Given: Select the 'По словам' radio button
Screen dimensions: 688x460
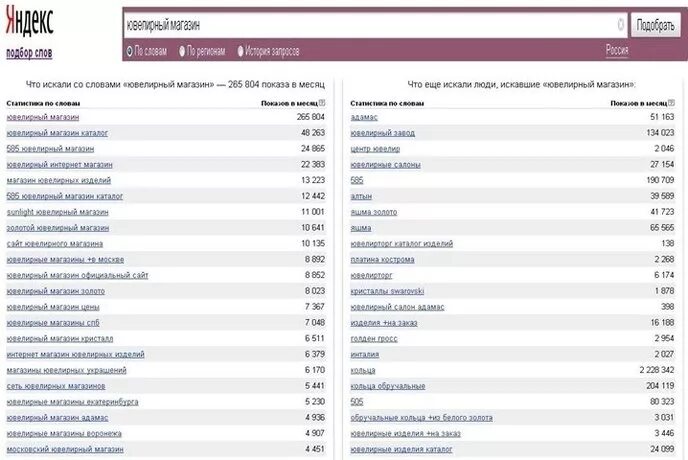Looking at the screenshot, I should point(130,51).
